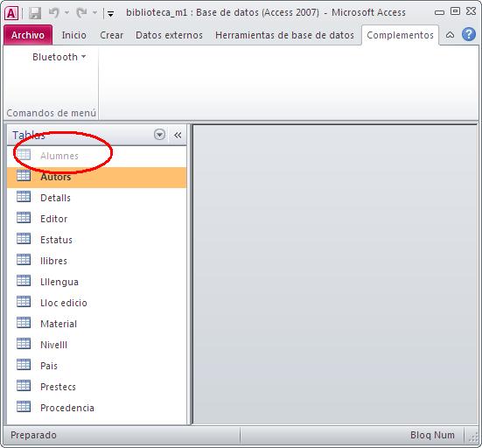Image resolution: width=482 pixels, height=448 pixels.
Task: Click the table icon beside Procedencia
Action: (x=24, y=407)
